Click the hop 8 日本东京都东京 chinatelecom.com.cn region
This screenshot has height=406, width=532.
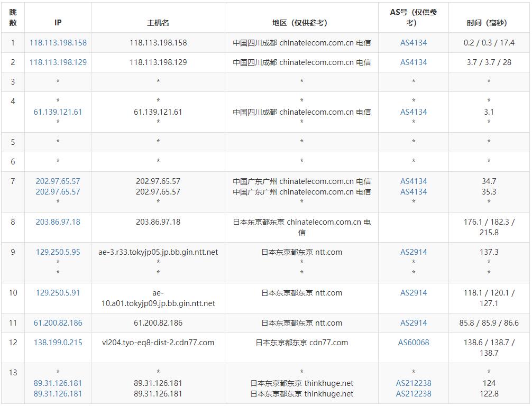click(x=301, y=227)
